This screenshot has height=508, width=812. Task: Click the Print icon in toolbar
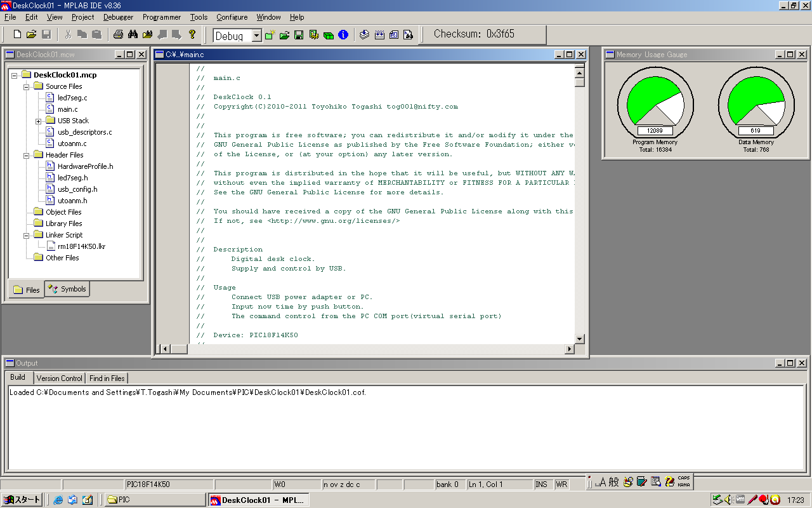118,34
